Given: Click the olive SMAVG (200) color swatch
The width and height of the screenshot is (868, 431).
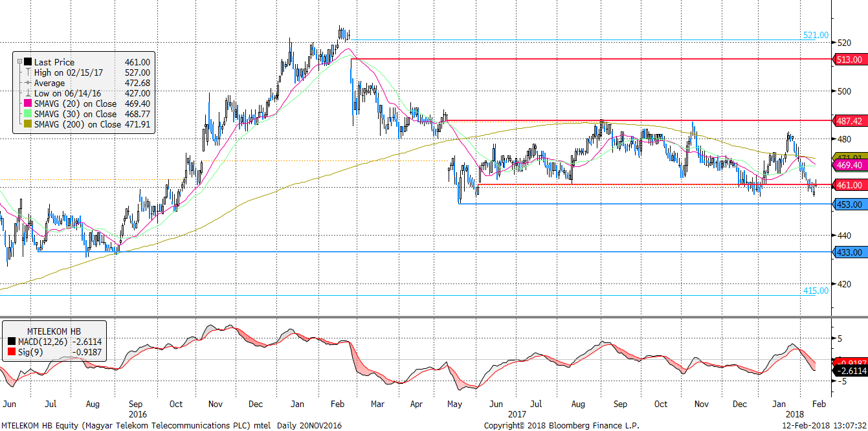Looking at the screenshot, I should (x=28, y=124).
